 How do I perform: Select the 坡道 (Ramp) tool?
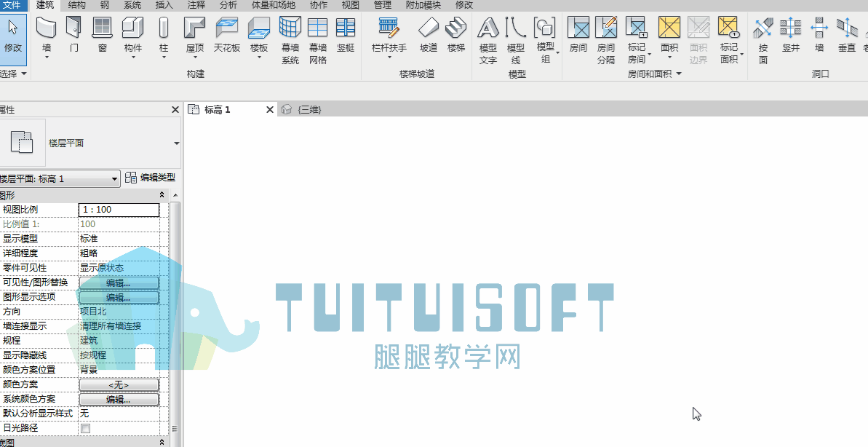(x=429, y=35)
